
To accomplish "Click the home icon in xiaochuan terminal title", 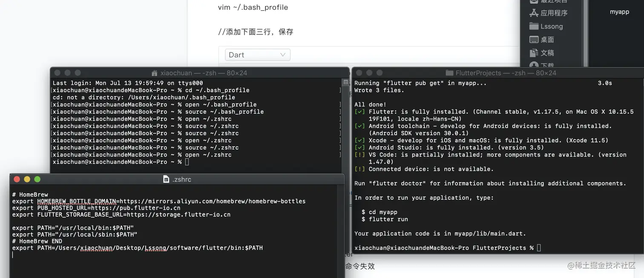I will click(x=154, y=73).
